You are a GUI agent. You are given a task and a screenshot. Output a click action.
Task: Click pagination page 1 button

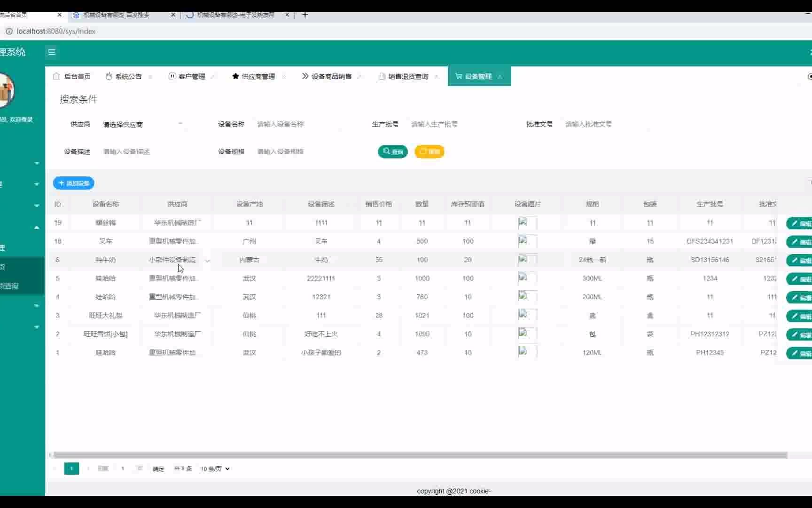[71, 469]
